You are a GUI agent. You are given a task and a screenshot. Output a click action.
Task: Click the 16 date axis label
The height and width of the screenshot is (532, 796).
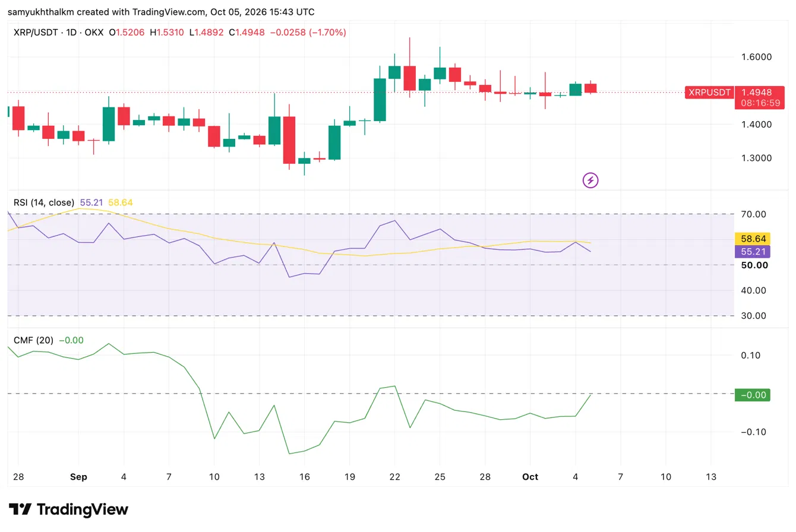tap(304, 477)
